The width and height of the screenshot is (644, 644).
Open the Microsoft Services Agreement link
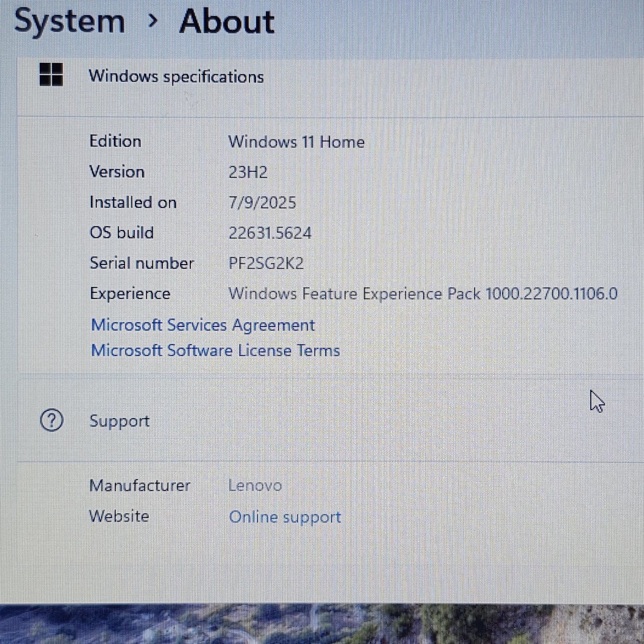[203, 325]
